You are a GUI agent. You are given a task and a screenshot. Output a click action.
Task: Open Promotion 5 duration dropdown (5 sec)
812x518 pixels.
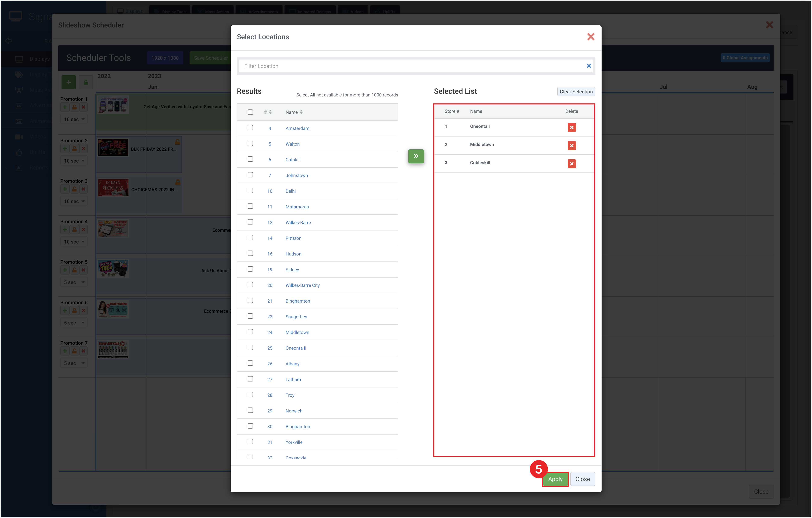point(74,282)
